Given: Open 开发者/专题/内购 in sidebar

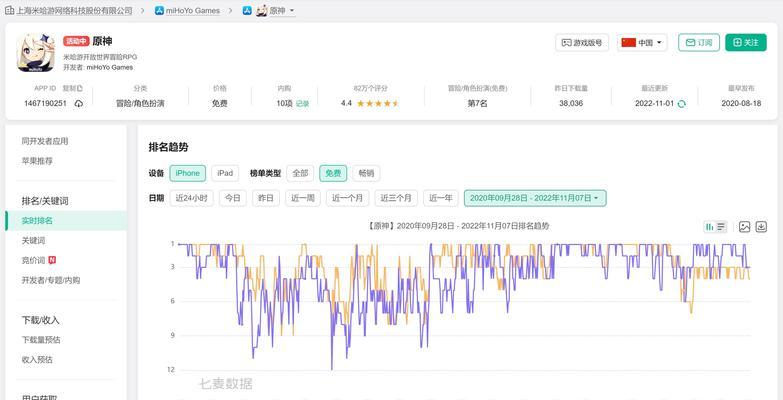Looking at the screenshot, I should [x=51, y=280].
